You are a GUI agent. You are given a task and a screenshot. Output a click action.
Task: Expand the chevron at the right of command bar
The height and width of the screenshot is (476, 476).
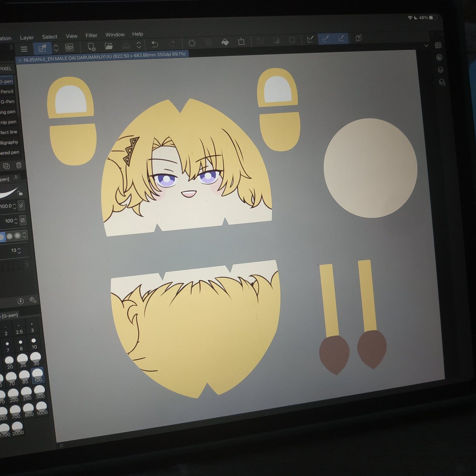[x=426, y=46]
